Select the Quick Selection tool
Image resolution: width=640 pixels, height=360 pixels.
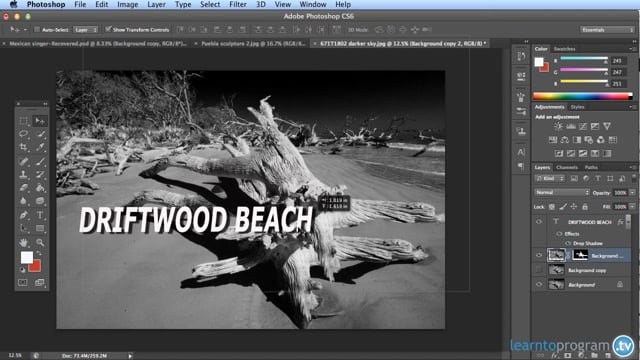[40, 134]
